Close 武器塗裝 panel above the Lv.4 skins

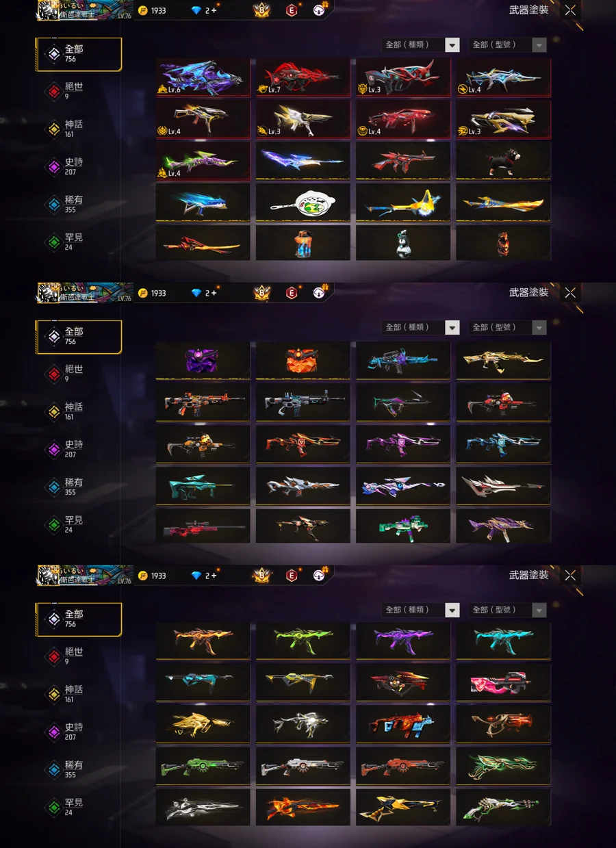570,10
